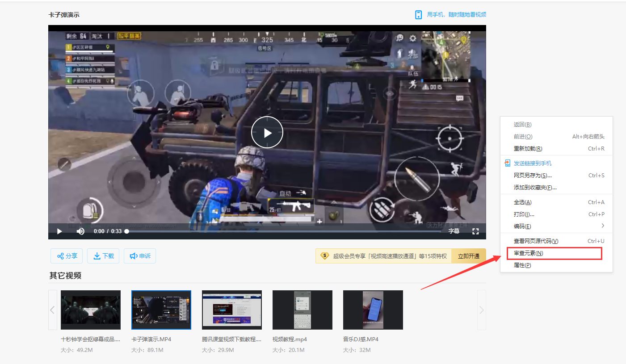Open the 用手机，随时随地看视频 link
The width and height of the screenshot is (626, 364).
(x=450, y=15)
